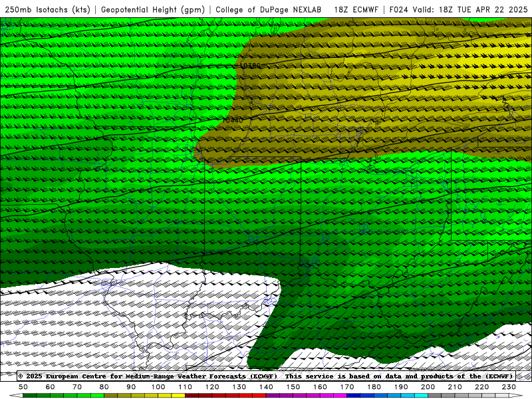Click the 'College of DuPage NEXLAB' header text
532x399 pixels.
coord(269,9)
